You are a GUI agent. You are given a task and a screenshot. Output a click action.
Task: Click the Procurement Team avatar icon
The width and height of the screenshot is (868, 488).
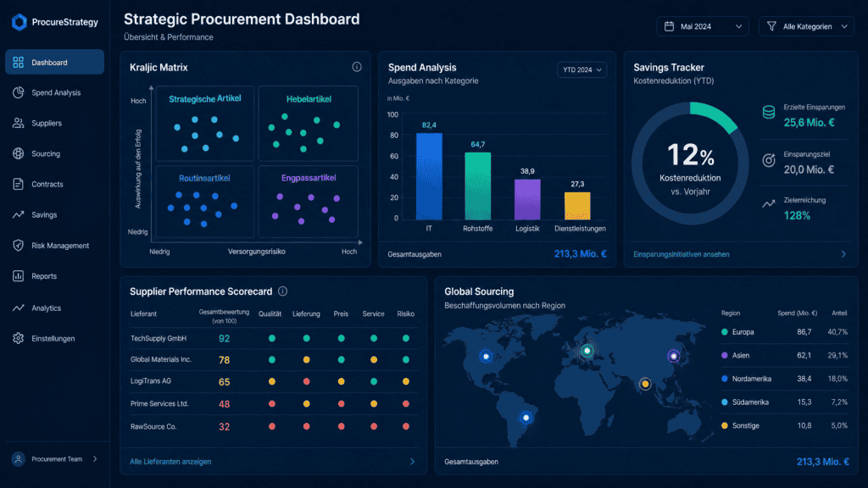pyautogui.click(x=19, y=459)
